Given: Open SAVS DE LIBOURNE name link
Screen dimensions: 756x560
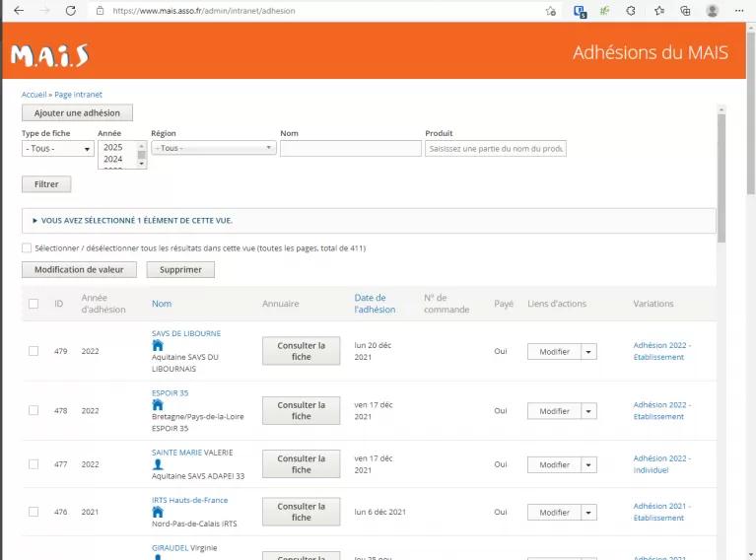Looking at the screenshot, I should coord(186,333).
